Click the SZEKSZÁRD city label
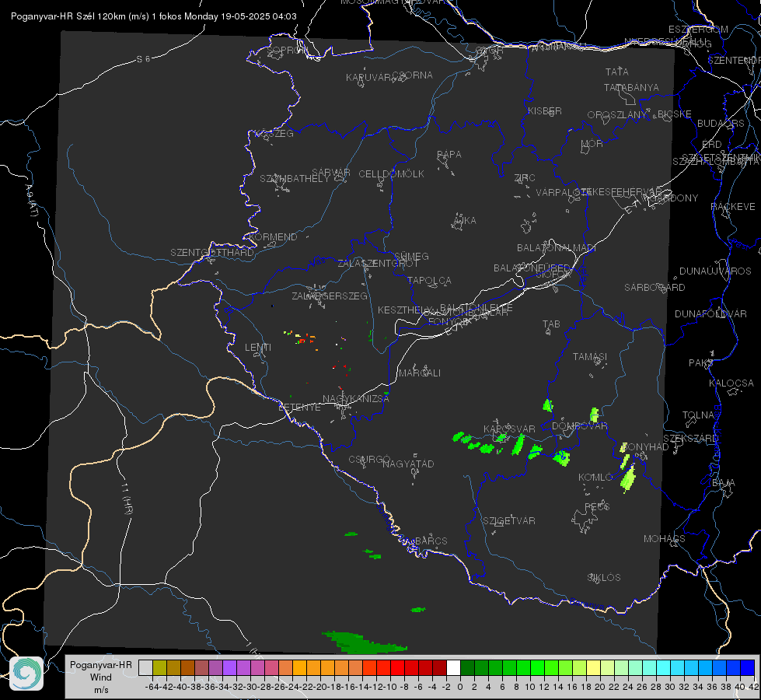Image resolution: width=761 pixels, height=700 pixels. 690,439
